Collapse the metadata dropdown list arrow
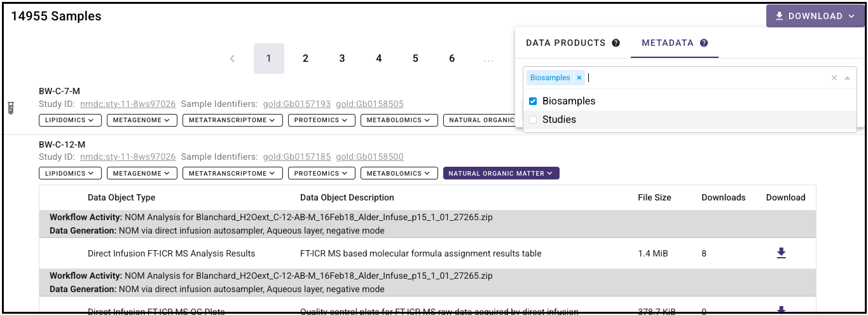Screen dimensions: 868x315 pos(847,78)
